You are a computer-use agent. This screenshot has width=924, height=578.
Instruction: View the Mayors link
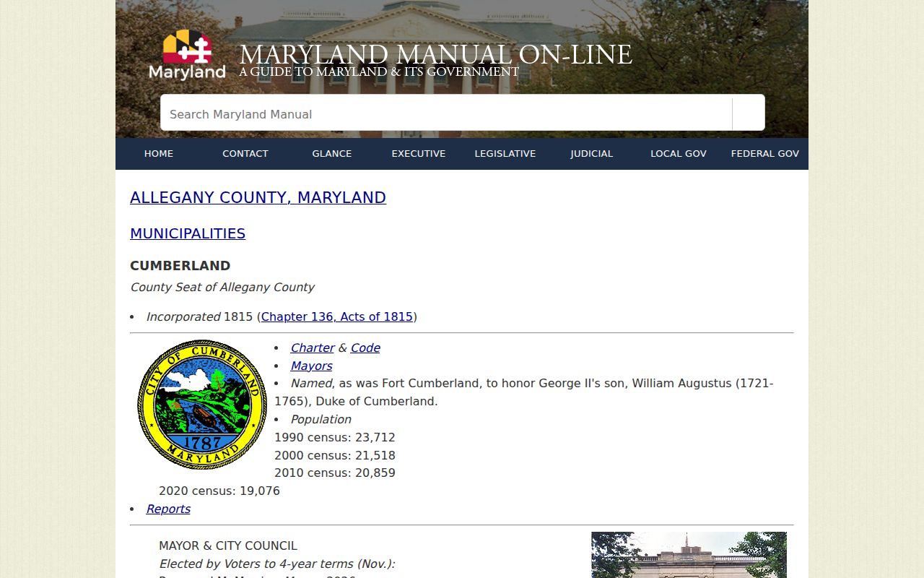(x=311, y=366)
